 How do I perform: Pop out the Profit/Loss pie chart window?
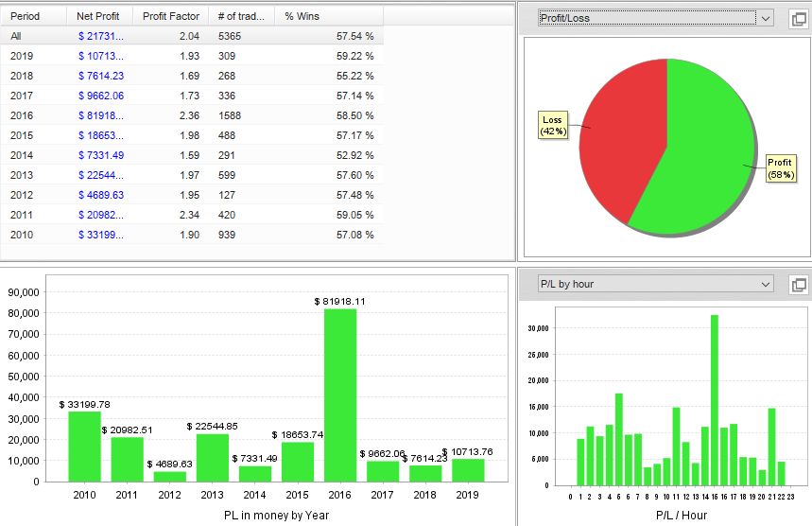799,19
